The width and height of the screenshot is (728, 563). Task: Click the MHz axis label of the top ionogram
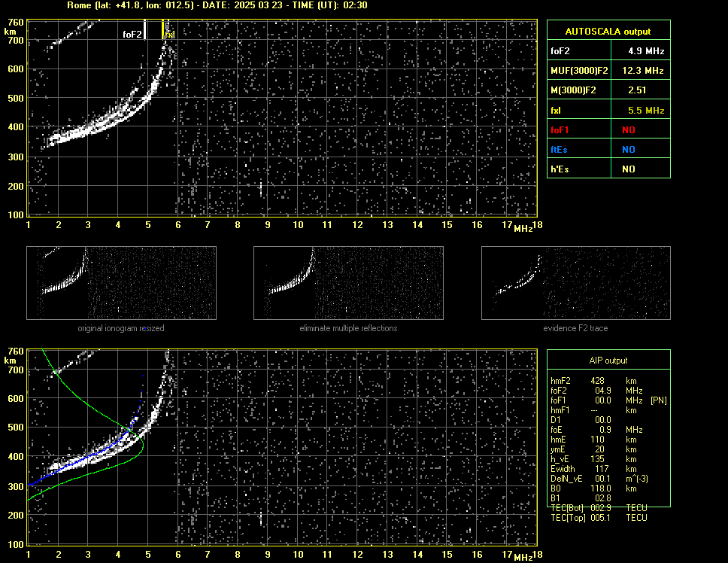[x=523, y=228]
